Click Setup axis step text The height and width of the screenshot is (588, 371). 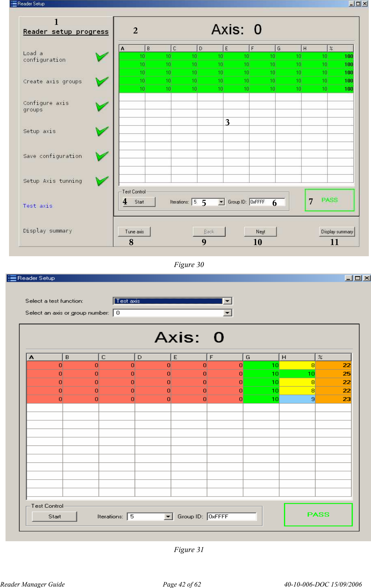39,131
